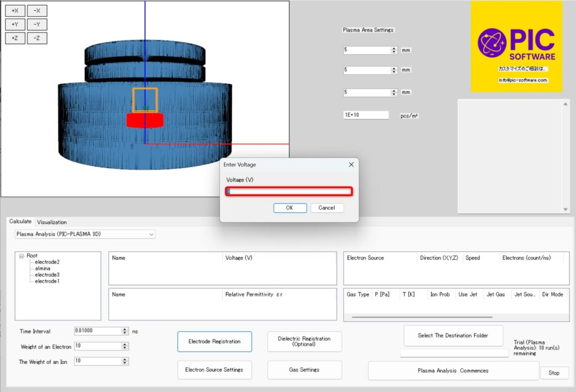The height and width of the screenshot is (392, 576).
Task: Click the PIC Software logo
Action: coord(516,46)
